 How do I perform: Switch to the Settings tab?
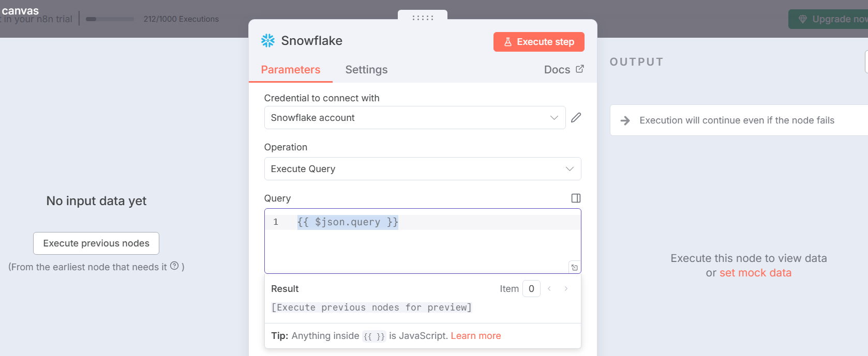[x=366, y=70]
